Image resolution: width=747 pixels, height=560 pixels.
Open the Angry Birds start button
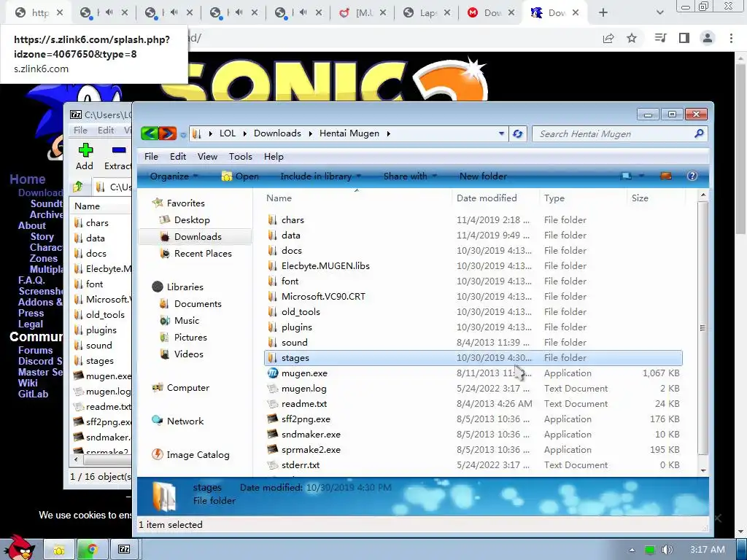pyautogui.click(x=18, y=548)
